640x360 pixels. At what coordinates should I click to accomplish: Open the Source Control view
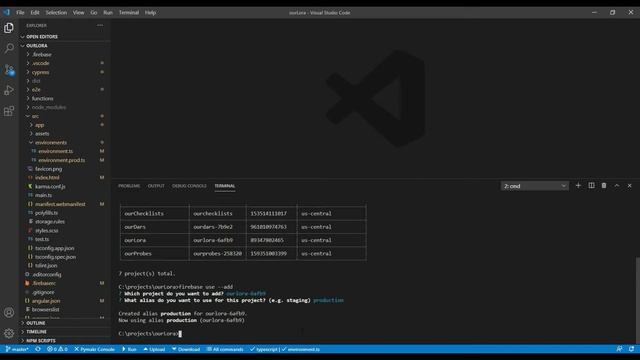point(9,69)
